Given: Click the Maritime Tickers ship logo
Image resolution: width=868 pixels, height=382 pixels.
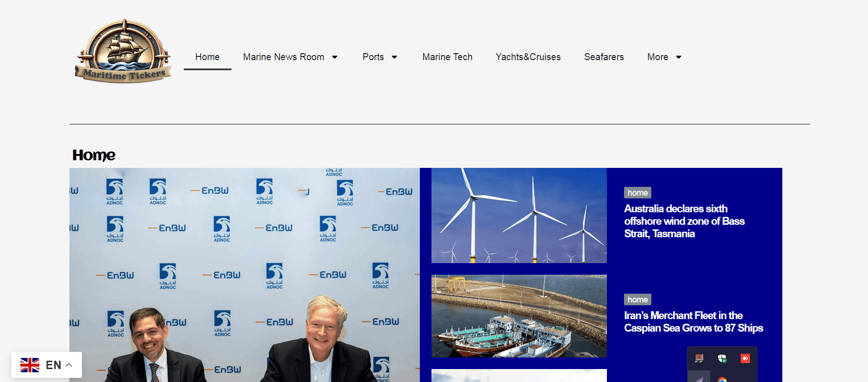Looking at the screenshot, I should tap(124, 50).
